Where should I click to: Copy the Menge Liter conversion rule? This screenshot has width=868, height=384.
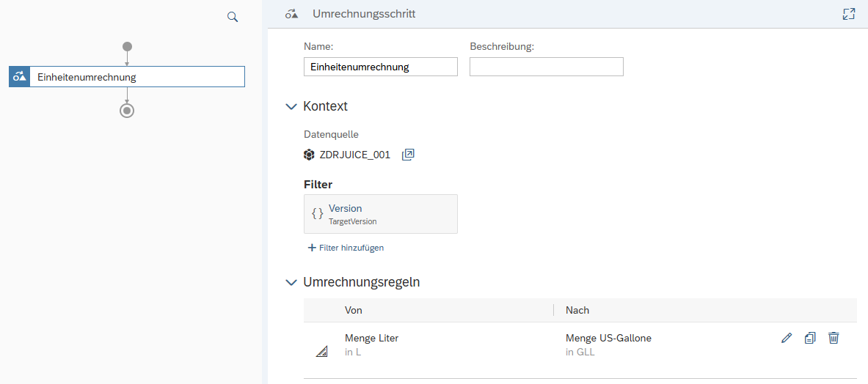810,338
